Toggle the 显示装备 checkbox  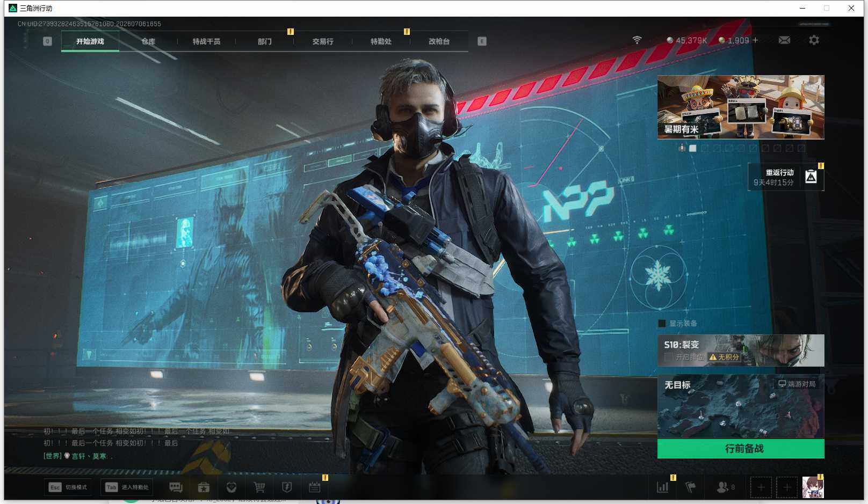click(x=662, y=323)
